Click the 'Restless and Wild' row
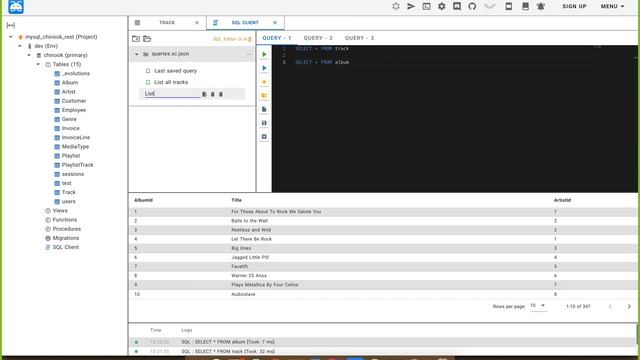 (384, 230)
